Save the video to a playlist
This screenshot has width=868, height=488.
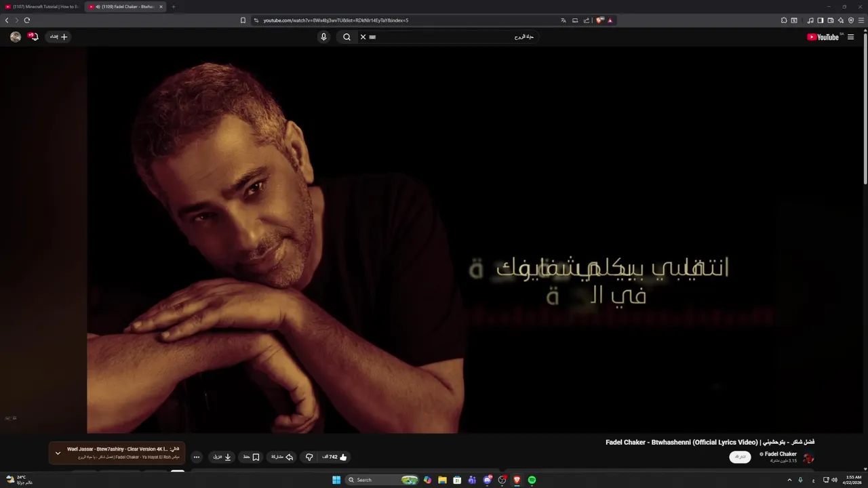pyautogui.click(x=252, y=457)
